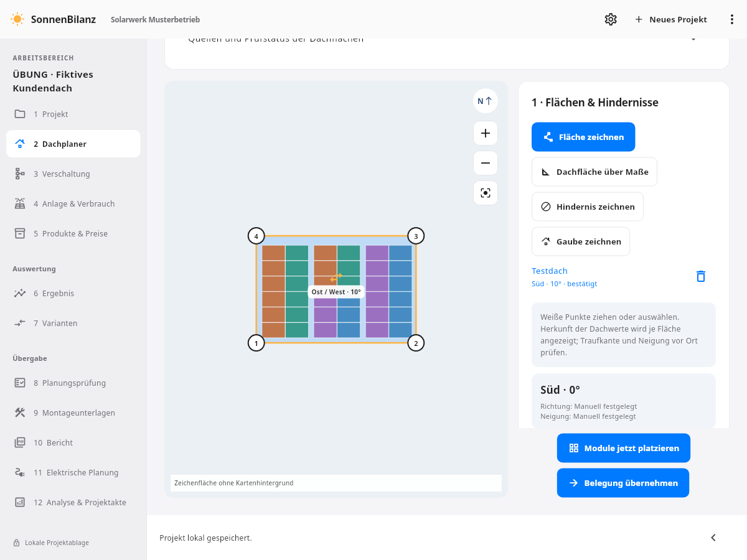The height and width of the screenshot is (560, 747).
Task: Click Belegung übernehmen
Action: [x=623, y=483]
